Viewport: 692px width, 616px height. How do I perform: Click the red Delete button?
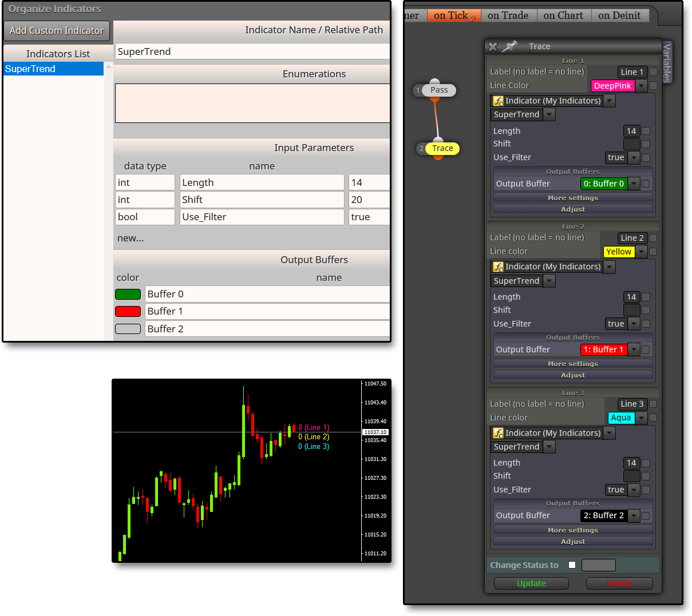619,583
